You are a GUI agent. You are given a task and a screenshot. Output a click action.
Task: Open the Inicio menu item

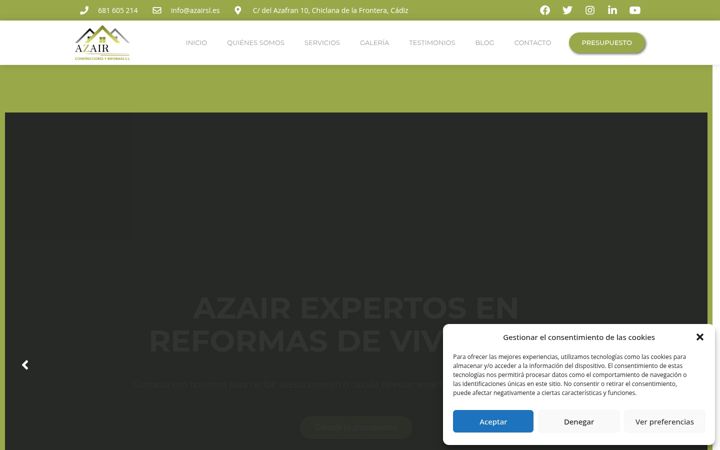(x=196, y=43)
